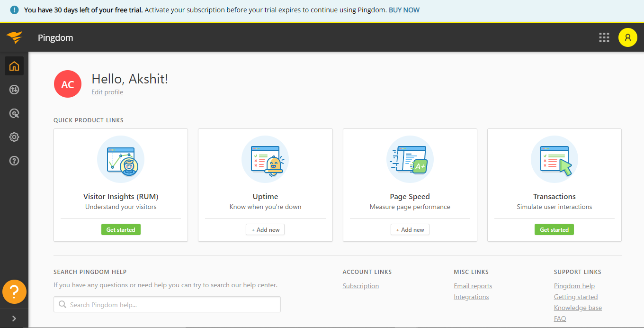Click the ACCOUNT LINKS heading
This screenshot has height=328, width=644.
367,272
